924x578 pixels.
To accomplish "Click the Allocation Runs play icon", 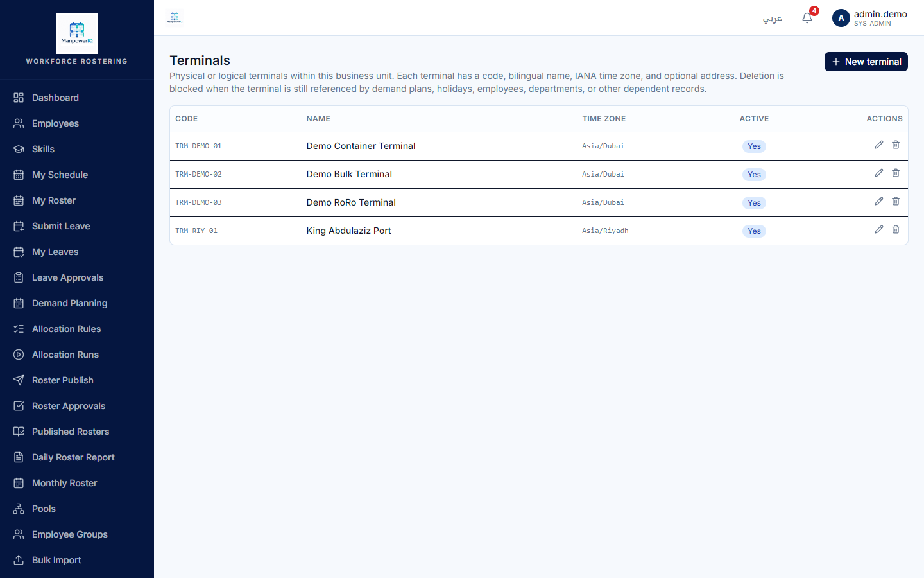I will click(19, 355).
